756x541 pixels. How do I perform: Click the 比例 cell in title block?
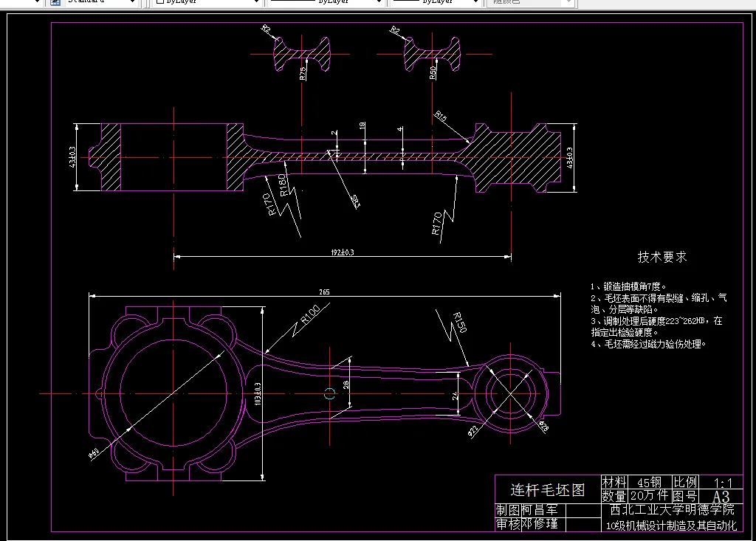[685, 482]
